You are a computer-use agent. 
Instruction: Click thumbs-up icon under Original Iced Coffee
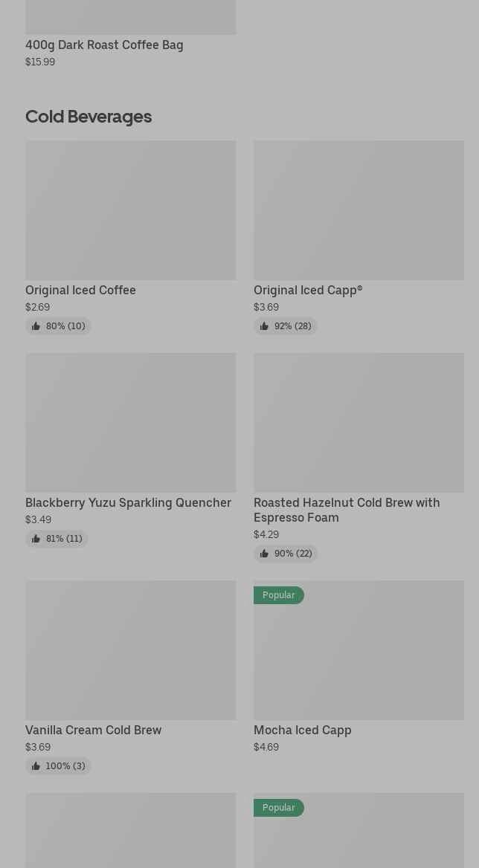[x=36, y=326]
